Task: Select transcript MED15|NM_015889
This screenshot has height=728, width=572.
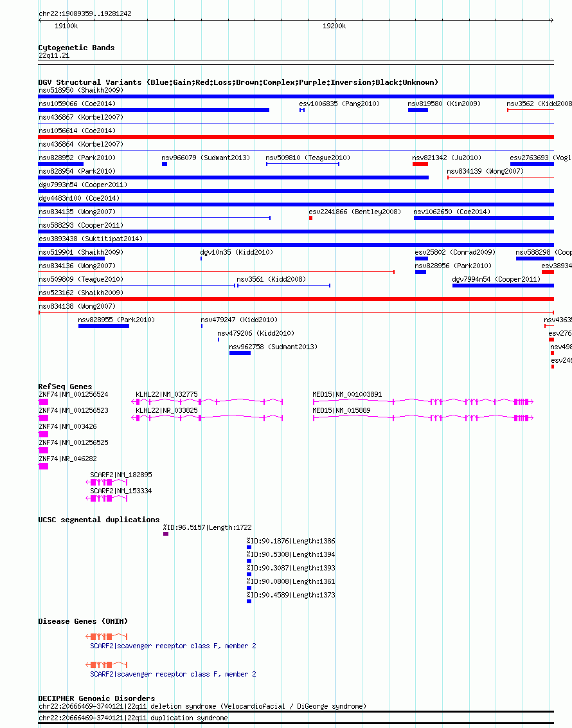Action: click(x=341, y=410)
